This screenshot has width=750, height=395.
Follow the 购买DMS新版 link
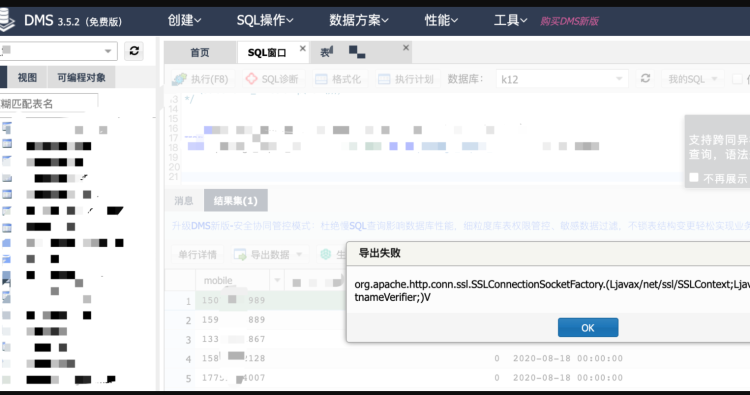point(569,21)
